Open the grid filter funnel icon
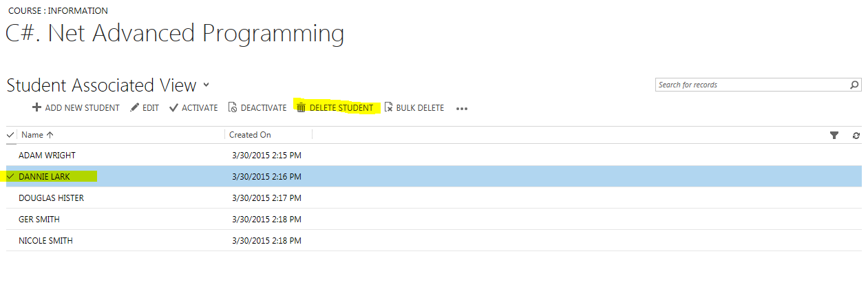This screenshot has height=287, width=868. click(x=834, y=136)
